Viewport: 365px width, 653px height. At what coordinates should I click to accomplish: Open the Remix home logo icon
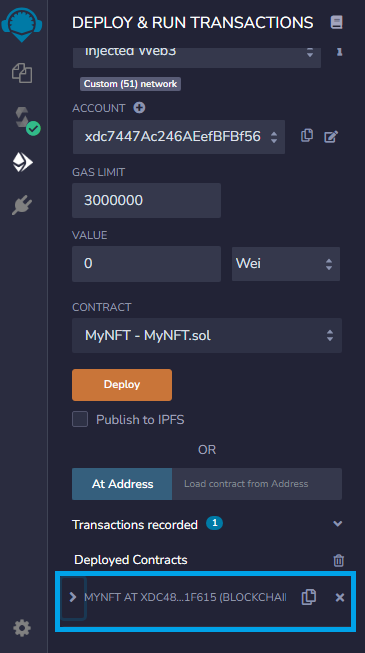pyautogui.click(x=22, y=24)
